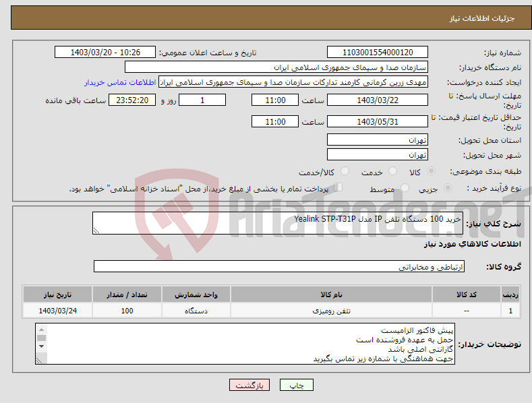Viewport: 532px width, 403px height.
Task: Click resize handle of شرح کلی نیاز textarea
Action: [x=96, y=230]
